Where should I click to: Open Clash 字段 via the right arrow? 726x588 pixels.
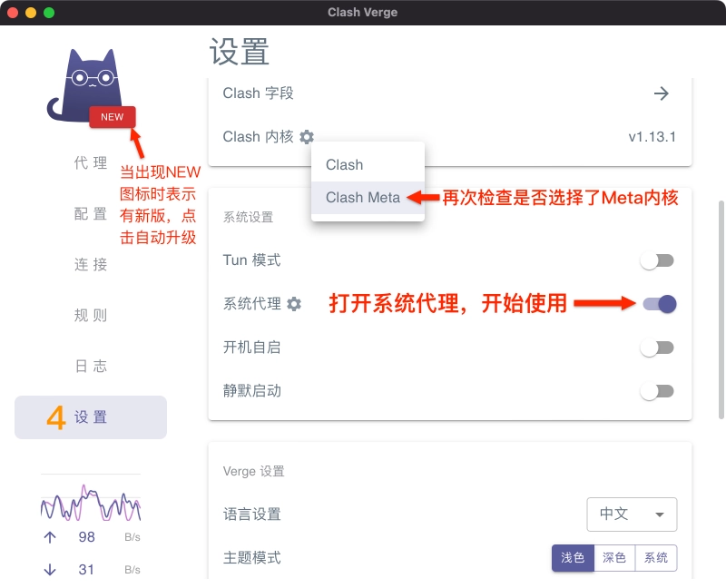tap(662, 93)
